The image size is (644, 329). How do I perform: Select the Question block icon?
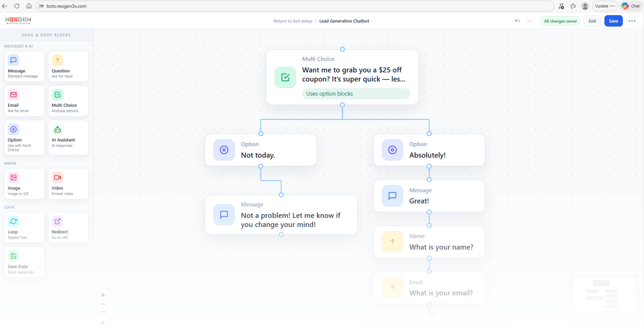(57, 60)
